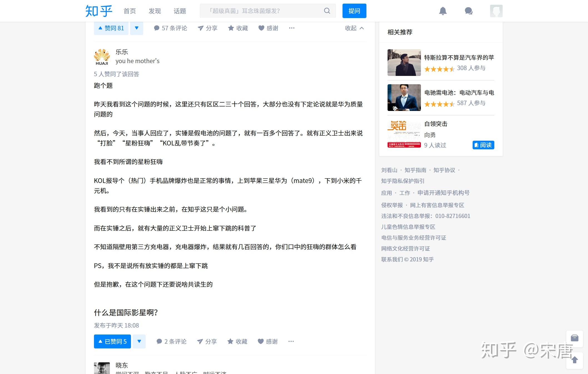Share the answer via the 分享 icon
This screenshot has height=374, width=588.
click(207, 28)
